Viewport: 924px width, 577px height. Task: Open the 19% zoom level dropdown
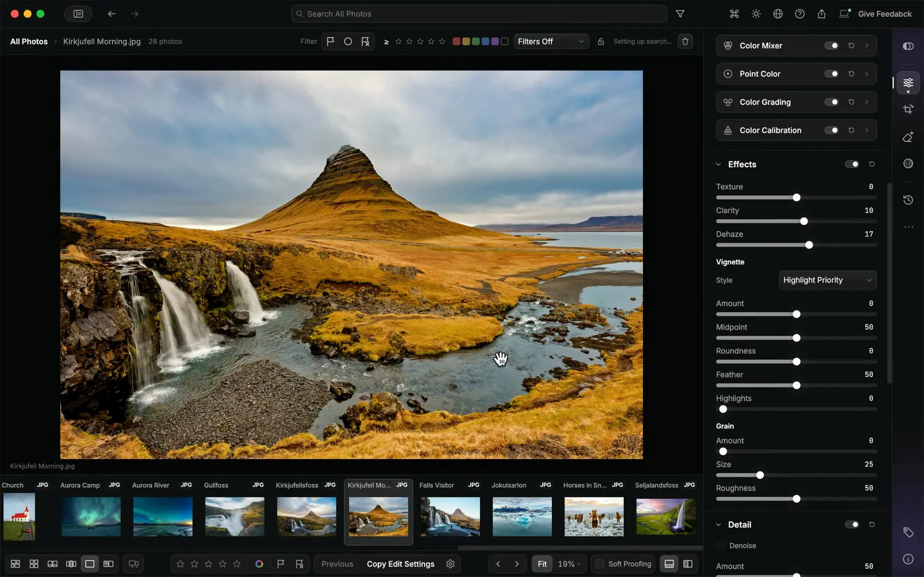pyautogui.click(x=569, y=564)
